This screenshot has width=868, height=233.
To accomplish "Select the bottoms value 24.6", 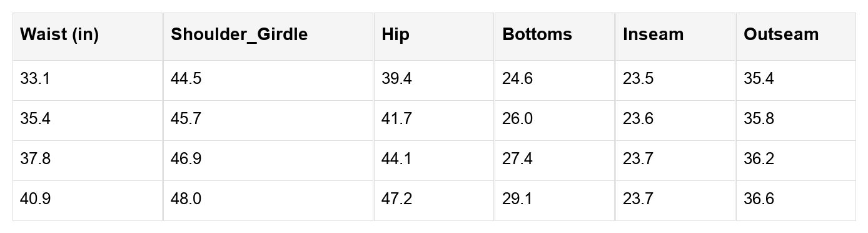I will pos(555,80).
